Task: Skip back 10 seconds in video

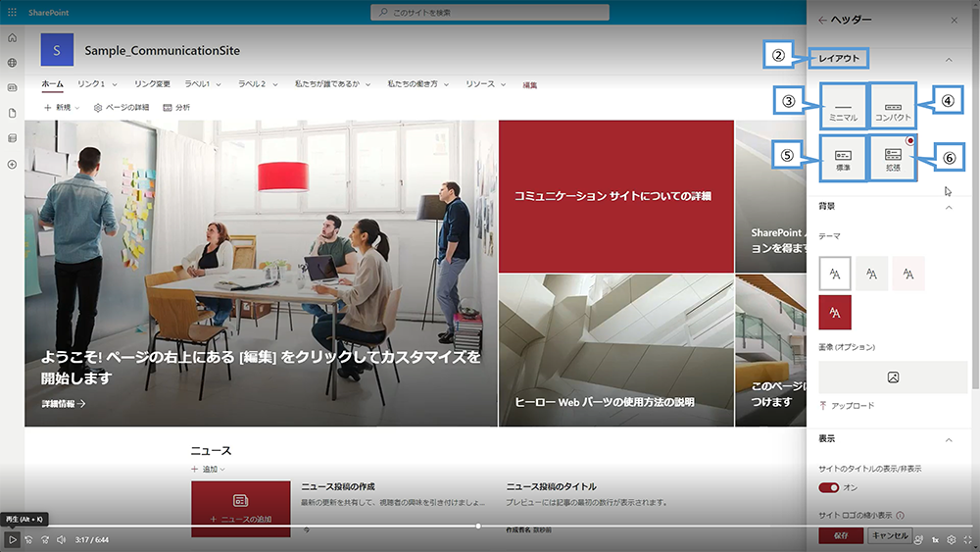Action: (x=28, y=539)
